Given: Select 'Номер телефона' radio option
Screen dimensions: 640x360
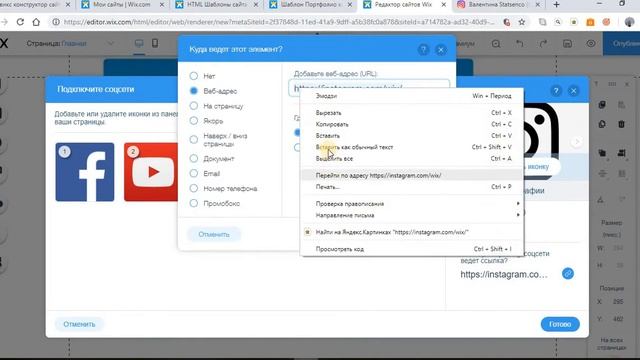Looking at the screenshot, I should (193, 188).
